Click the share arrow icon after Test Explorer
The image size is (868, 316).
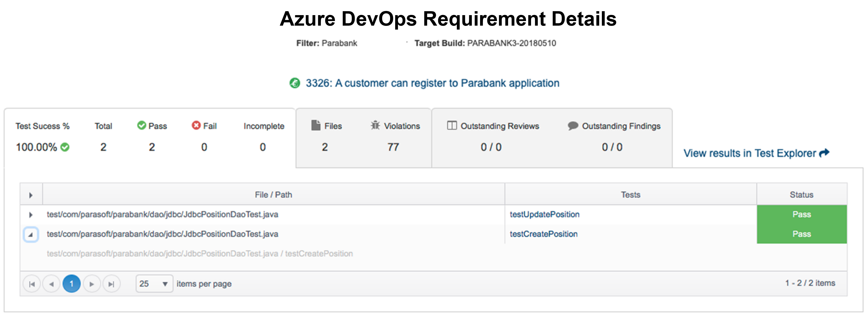coord(824,153)
